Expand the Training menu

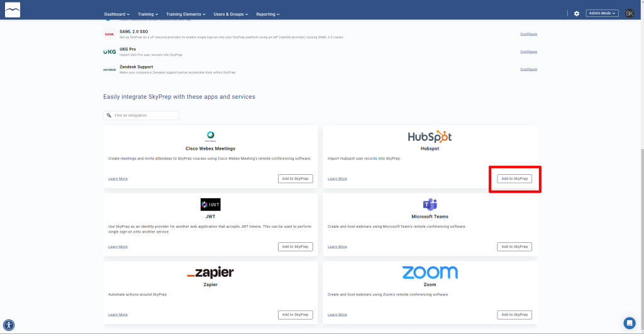pyautogui.click(x=148, y=14)
